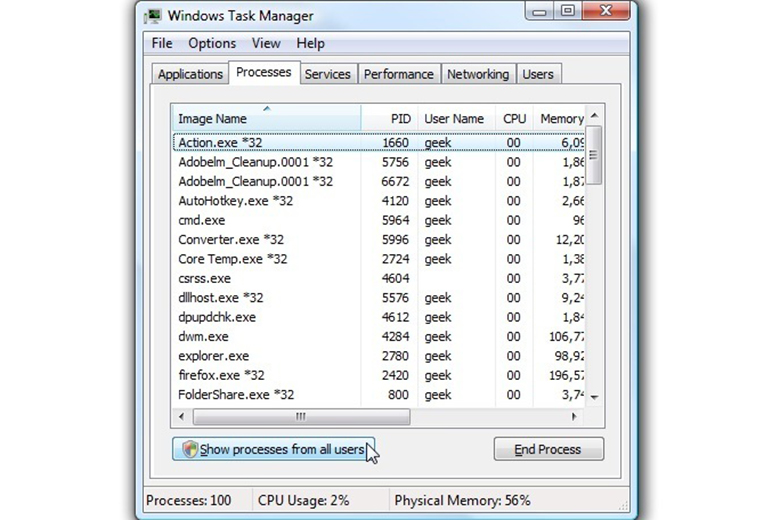Viewport: 780px width, 520px height.
Task: Select the AutoHotkey.exe *32 process
Action: tap(379, 201)
